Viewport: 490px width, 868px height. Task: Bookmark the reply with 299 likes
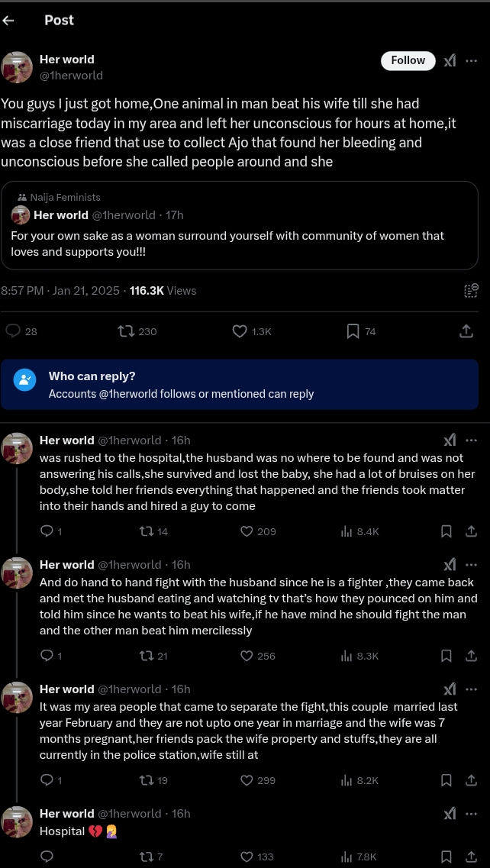point(446,780)
